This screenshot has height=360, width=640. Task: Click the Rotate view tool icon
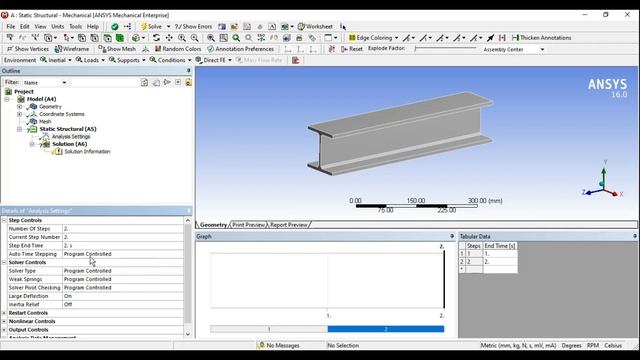(x=156, y=38)
